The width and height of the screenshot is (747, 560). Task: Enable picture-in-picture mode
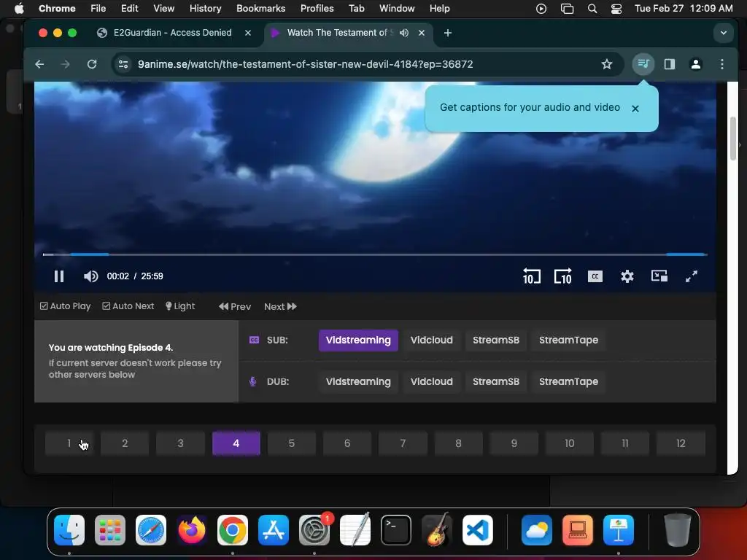click(659, 276)
